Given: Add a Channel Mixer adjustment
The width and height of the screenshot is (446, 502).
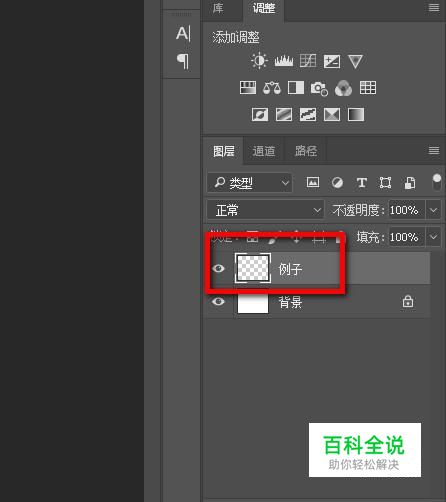Looking at the screenshot, I should click(x=343, y=88).
